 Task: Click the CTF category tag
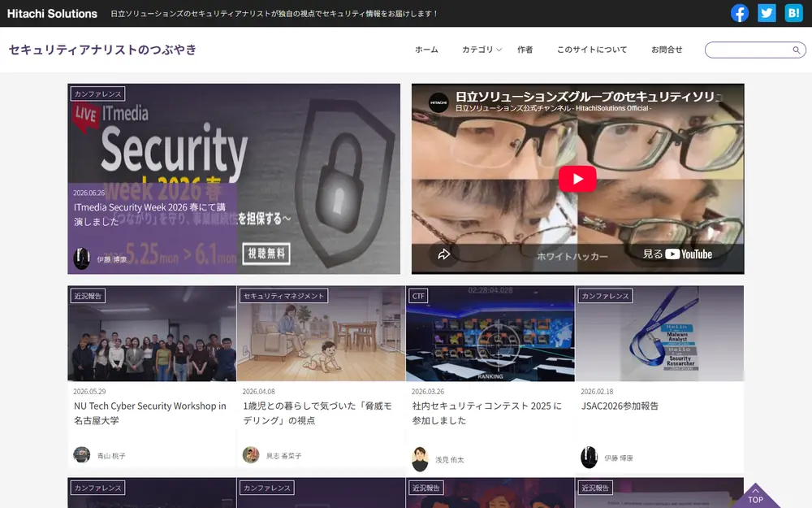tap(418, 296)
